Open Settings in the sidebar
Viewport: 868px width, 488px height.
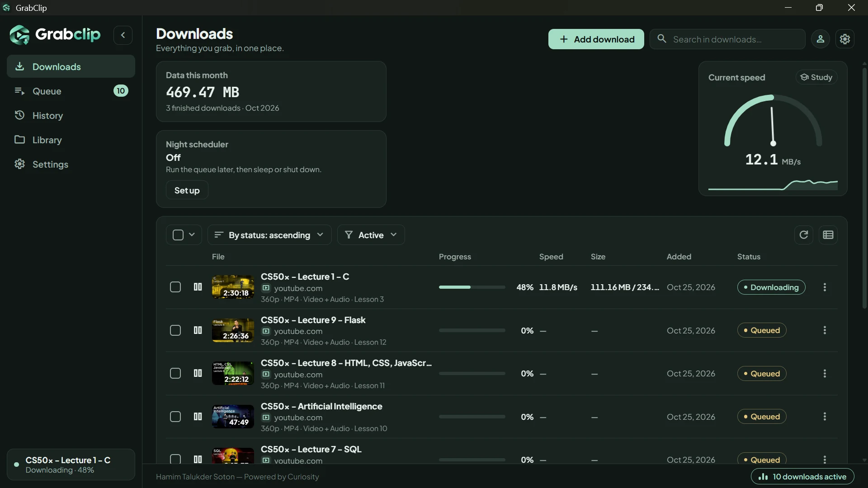pos(71,164)
